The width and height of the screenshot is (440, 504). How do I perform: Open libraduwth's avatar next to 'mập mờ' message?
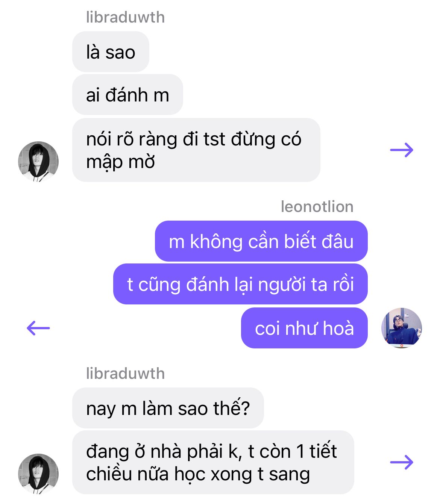point(38,162)
